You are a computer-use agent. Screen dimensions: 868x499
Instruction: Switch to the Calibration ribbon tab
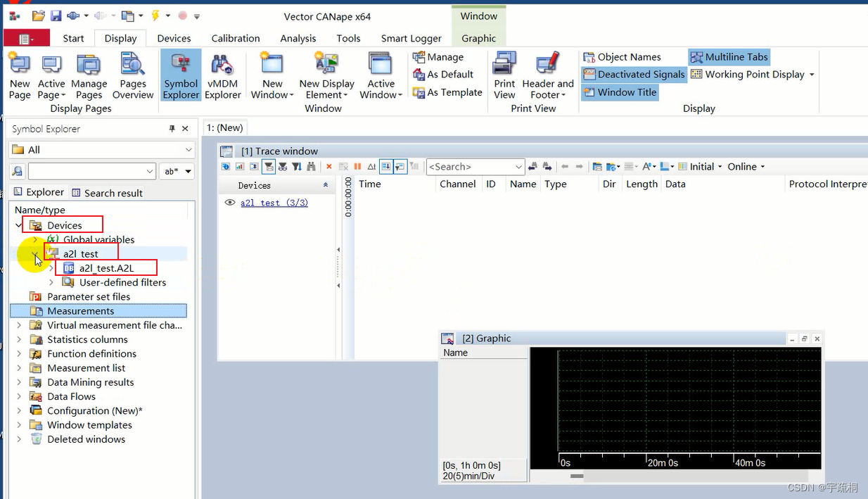pyautogui.click(x=236, y=39)
